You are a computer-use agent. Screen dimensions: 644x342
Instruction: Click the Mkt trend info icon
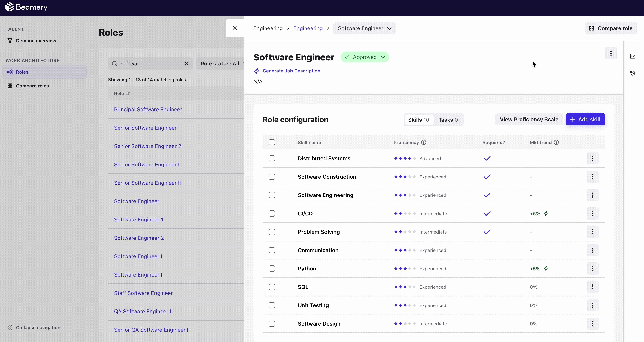(x=556, y=142)
